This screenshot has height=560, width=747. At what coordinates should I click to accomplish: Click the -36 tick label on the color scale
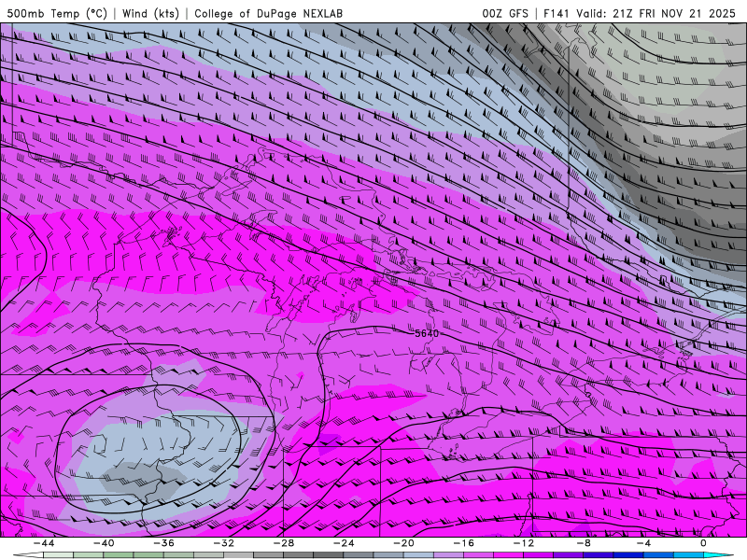[164, 543]
